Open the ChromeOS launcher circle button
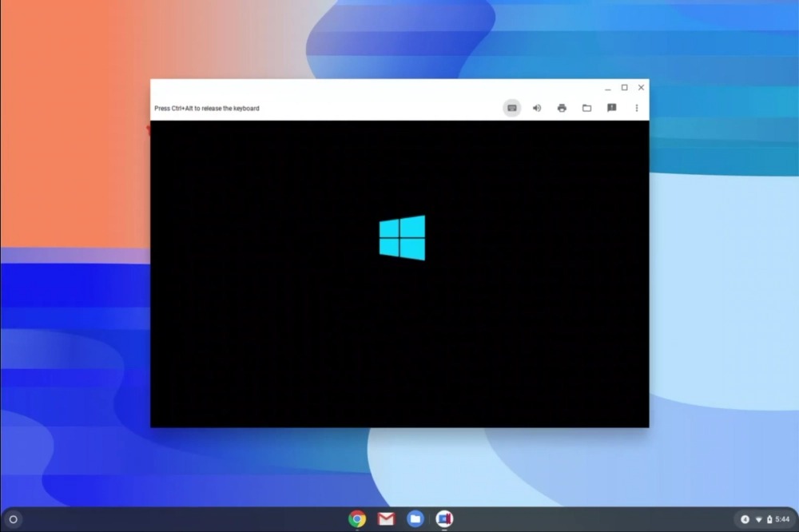 pos(13,519)
